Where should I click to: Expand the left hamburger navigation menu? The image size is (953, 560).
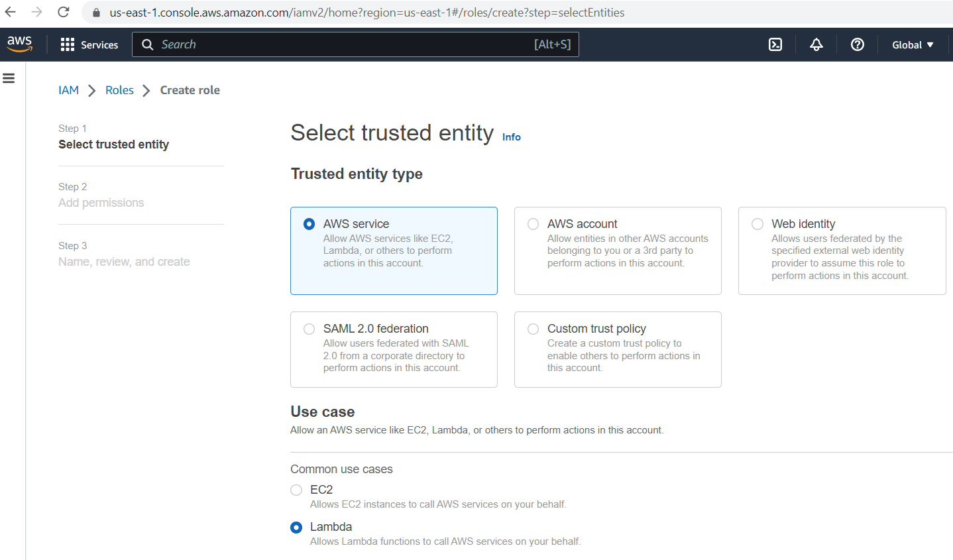tap(9, 78)
